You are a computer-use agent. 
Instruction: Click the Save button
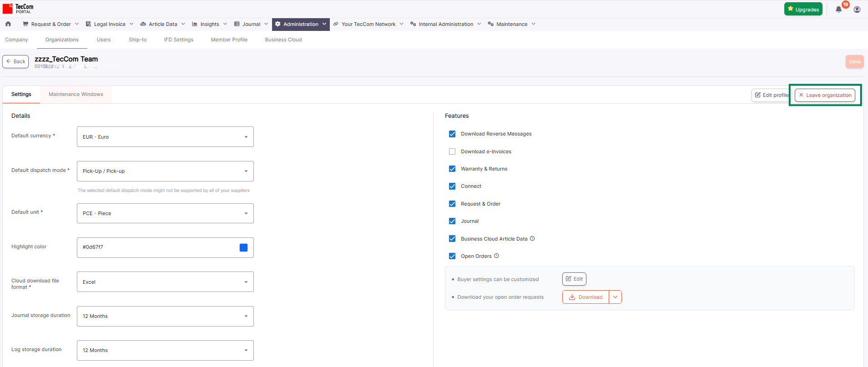854,61
